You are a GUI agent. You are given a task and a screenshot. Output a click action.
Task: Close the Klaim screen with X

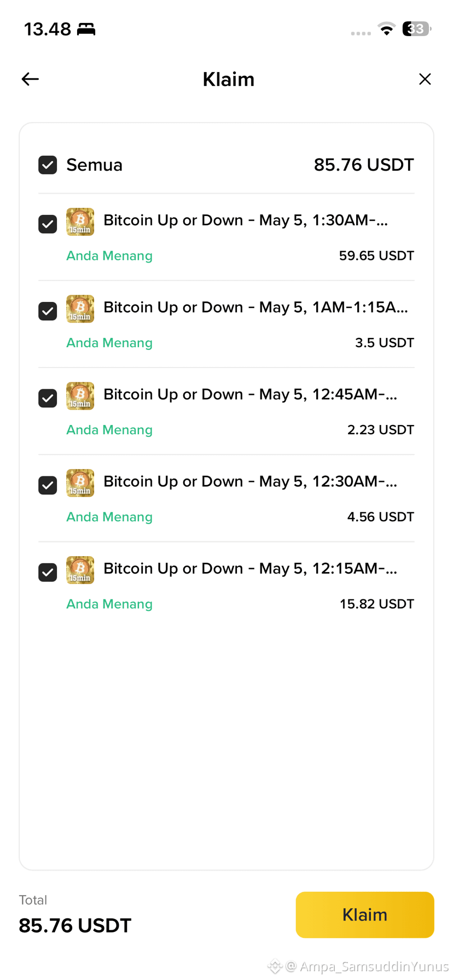click(x=425, y=79)
